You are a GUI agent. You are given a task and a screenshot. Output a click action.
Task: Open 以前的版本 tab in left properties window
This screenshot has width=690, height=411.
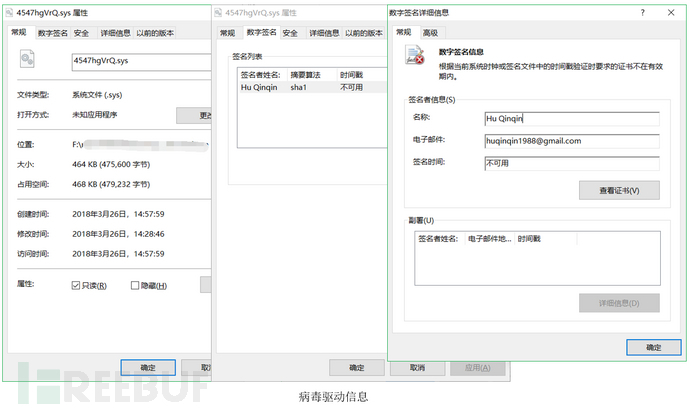tap(155, 33)
